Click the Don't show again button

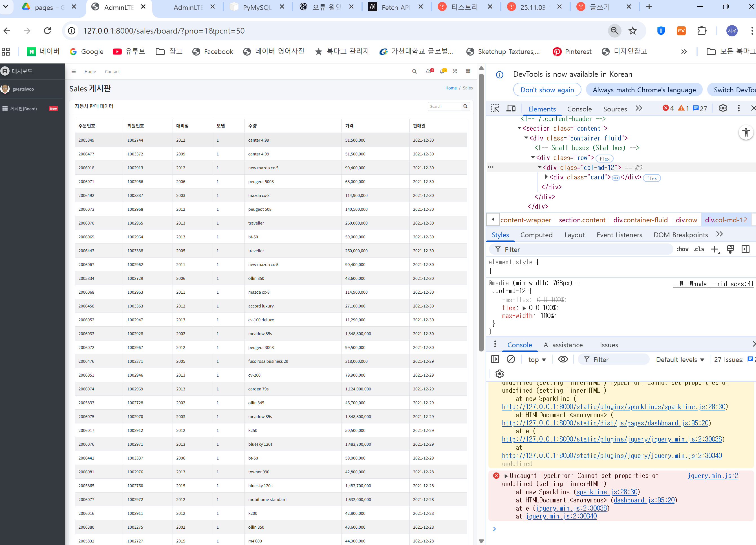click(547, 90)
